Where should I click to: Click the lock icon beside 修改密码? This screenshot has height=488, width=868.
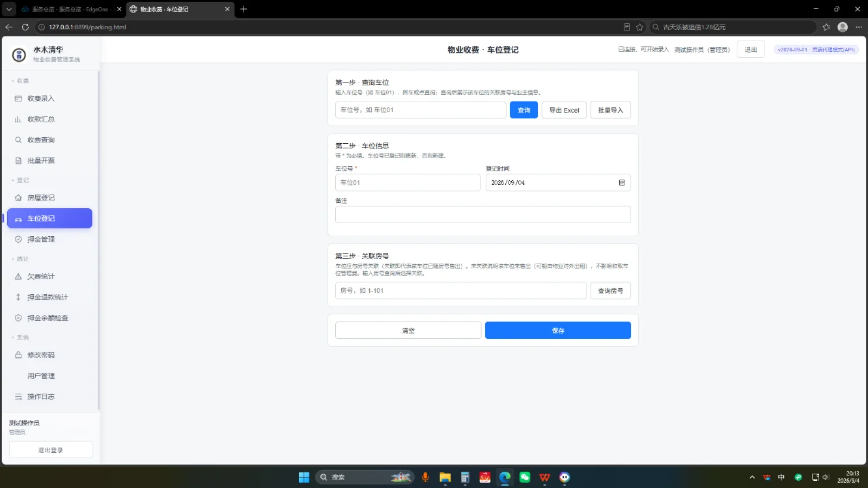(x=18, y=355)
